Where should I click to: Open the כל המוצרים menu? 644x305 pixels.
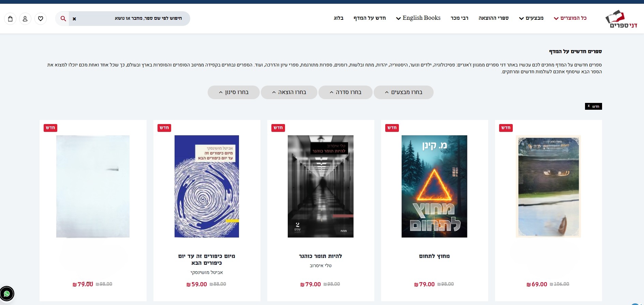(x=570, y=18)
